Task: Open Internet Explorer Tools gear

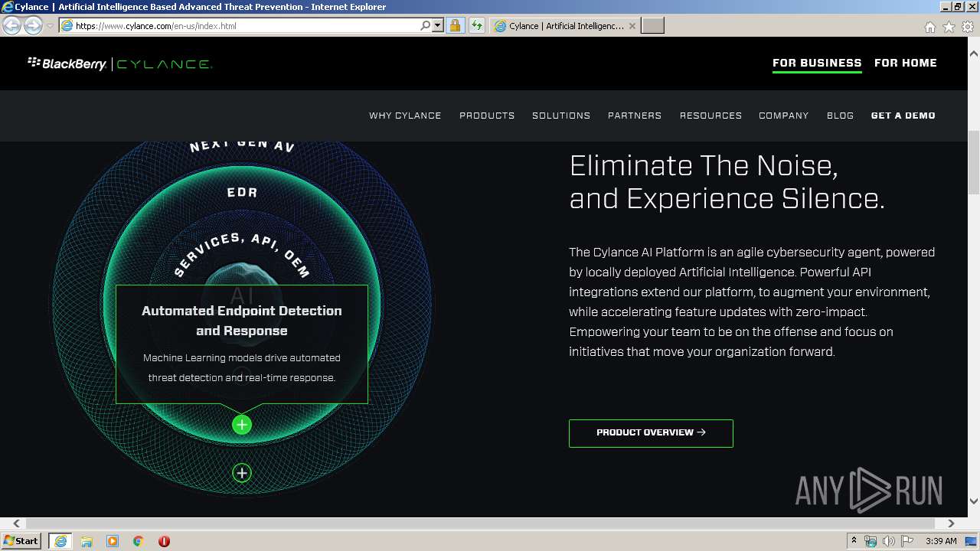Action: pyautogui.click(x=968, y=27)
